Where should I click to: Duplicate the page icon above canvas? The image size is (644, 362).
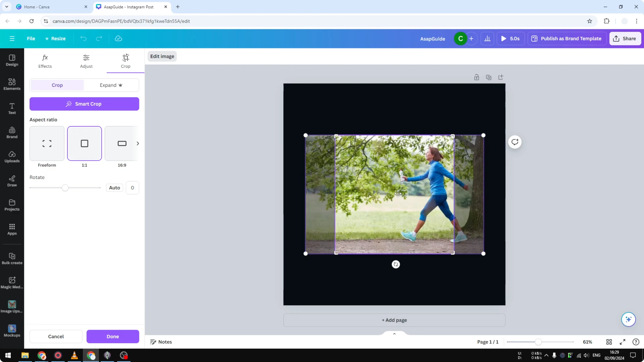point(489,77)
